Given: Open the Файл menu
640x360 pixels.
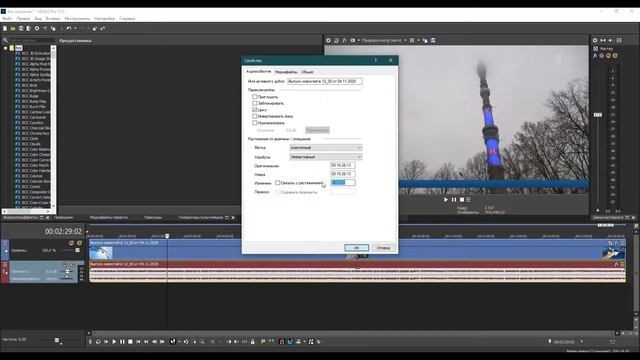Looking at the screenshot, I should pos(7,19).
